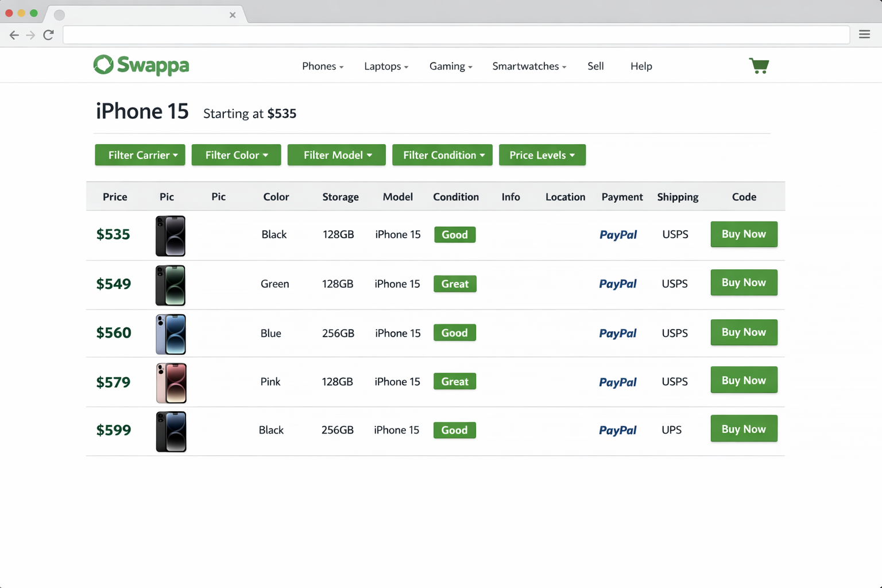The image size is (882, 588).
Task: Open the Price Levels dropdown
Action: click(542, 155)
